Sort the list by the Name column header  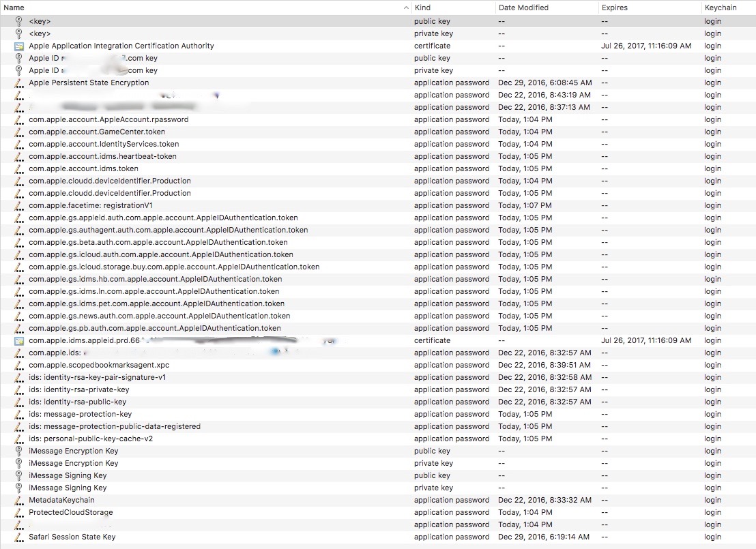(205, 8)
